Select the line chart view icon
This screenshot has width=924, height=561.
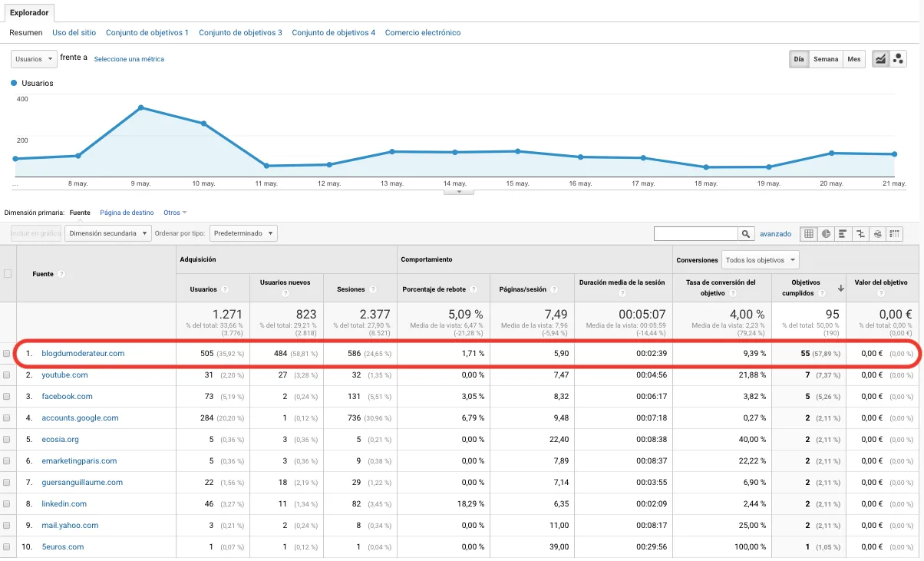pyautogui.click(x=880, y=59)
